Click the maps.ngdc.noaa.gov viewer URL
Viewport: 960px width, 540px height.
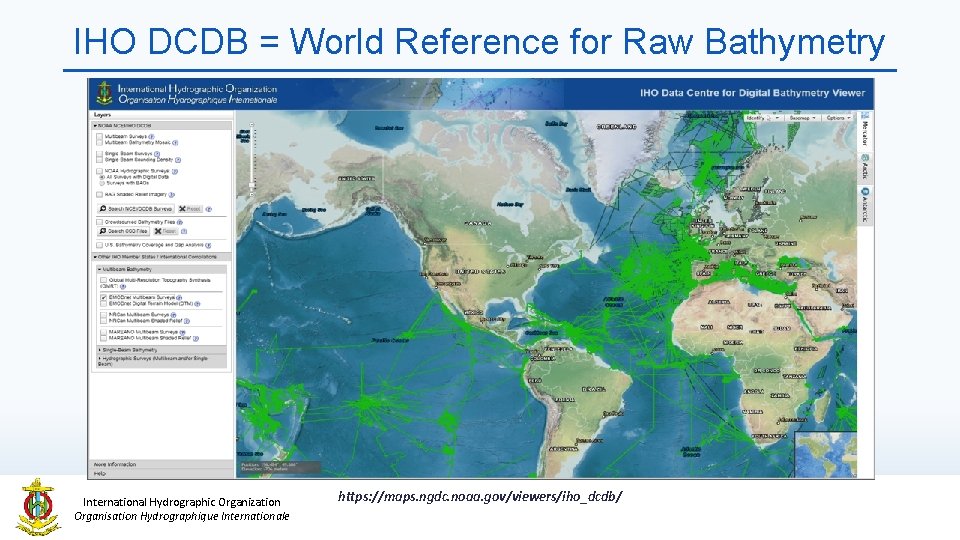click(x=480, y=497)
